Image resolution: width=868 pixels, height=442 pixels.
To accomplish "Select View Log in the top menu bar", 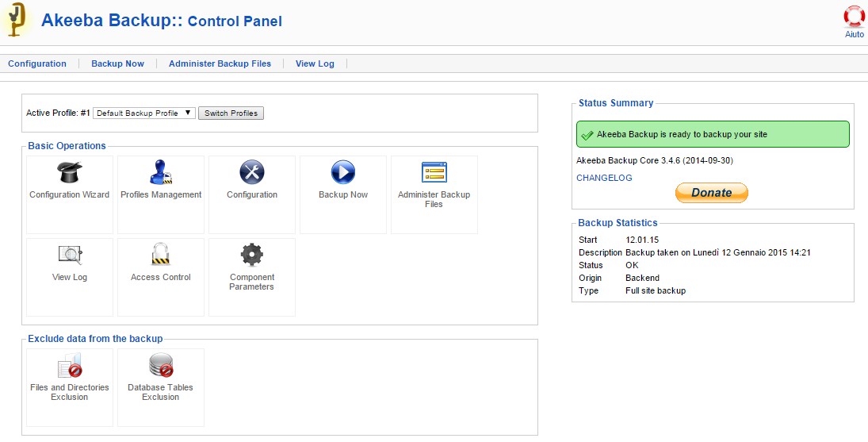I will coord(315,63).
